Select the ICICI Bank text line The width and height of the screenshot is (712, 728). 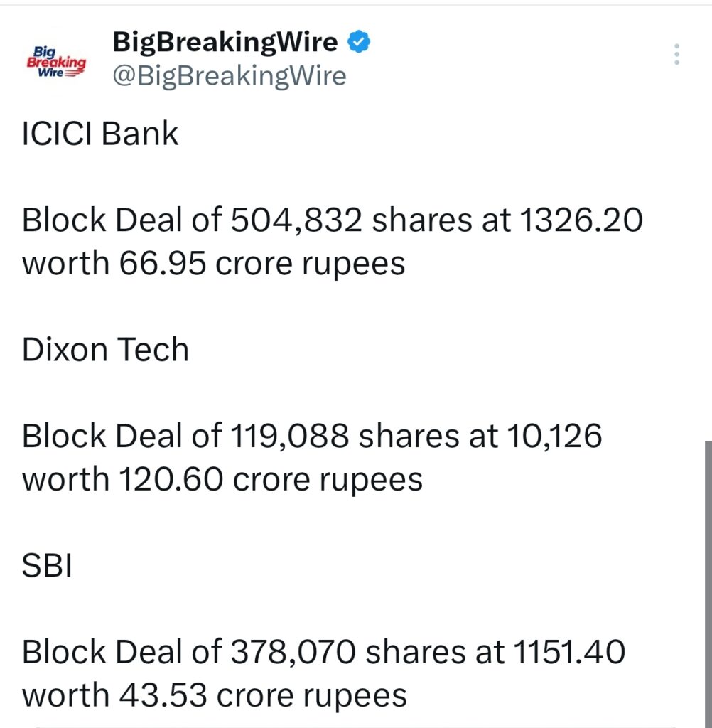click(99, 134)
